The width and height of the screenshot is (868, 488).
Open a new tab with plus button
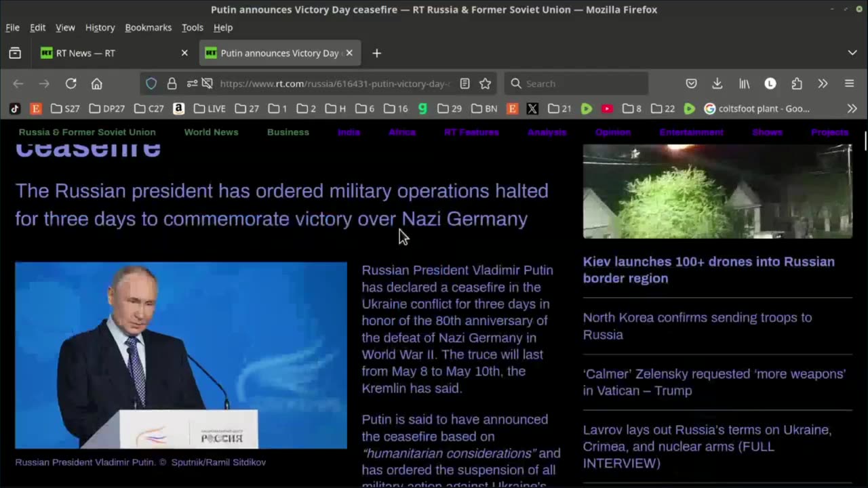(x=376, y=53)
